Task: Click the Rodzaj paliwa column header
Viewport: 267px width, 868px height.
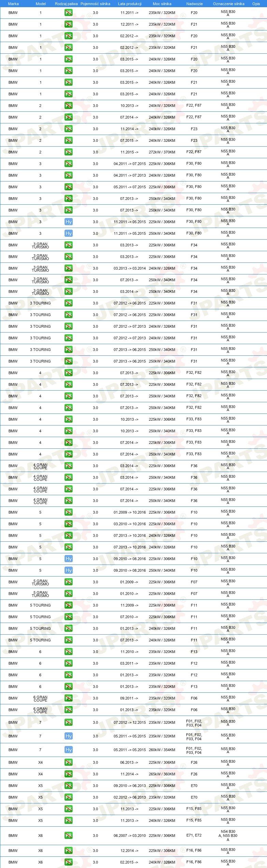Action: click(x=66, y=4)
